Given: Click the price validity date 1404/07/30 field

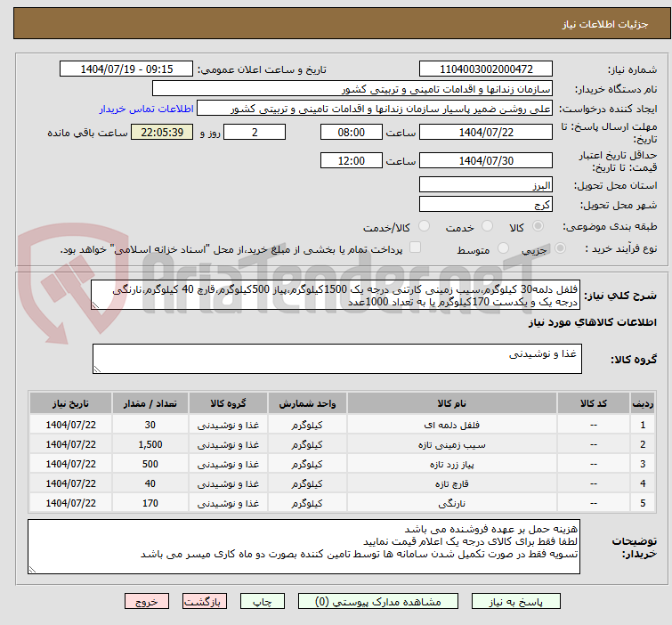Looking at the screenshot, I should [x=486, y=161].
